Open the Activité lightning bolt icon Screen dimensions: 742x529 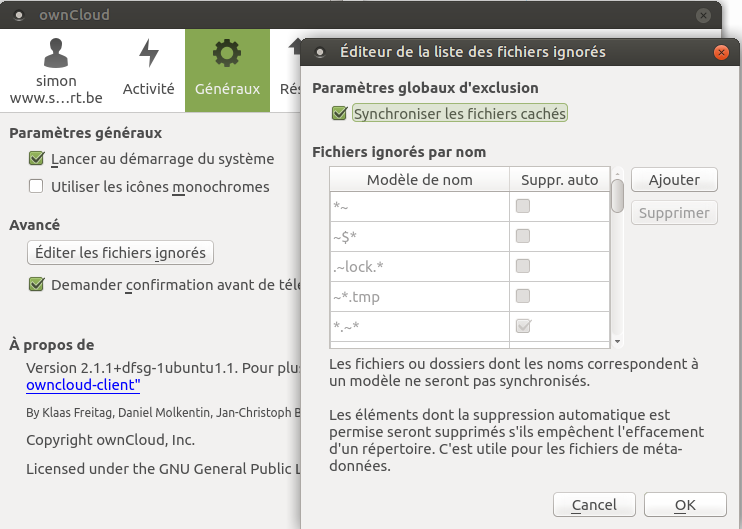149,53
